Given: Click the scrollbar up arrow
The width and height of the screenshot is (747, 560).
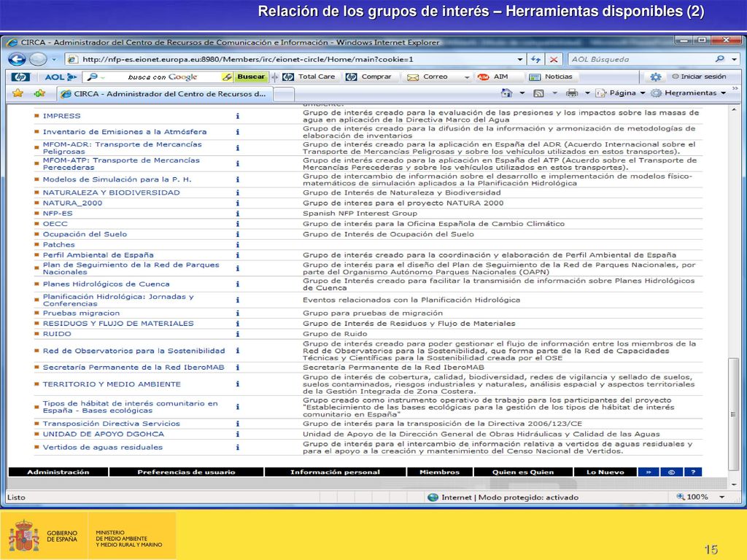Looking at the screenshot, I should pyautogui.click(x=734, y=110).
